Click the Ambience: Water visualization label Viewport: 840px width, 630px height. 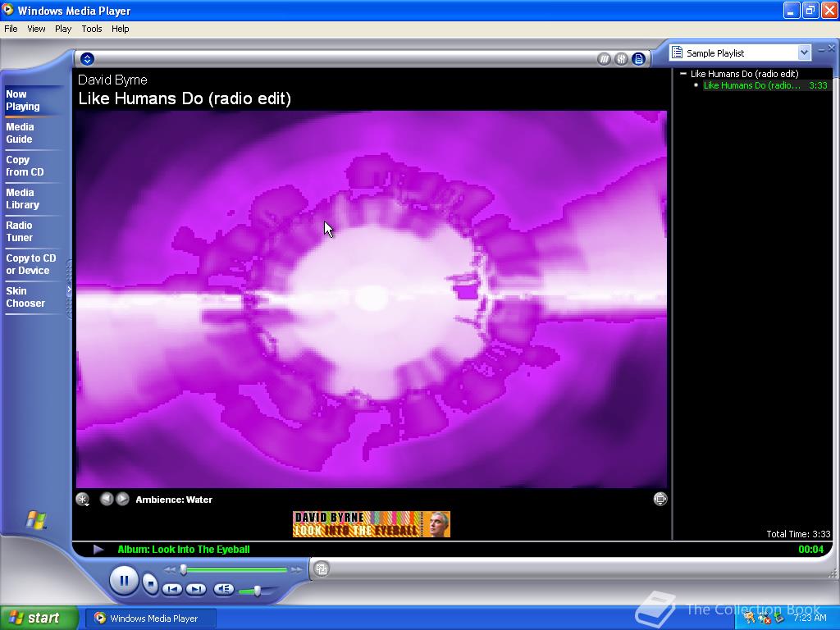[174, 500]
